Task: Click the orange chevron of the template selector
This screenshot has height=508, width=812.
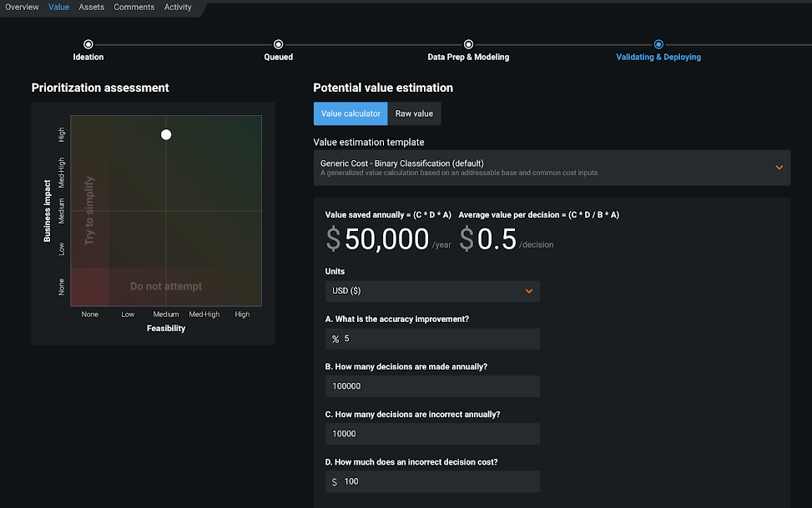Action: pos(779,168)
